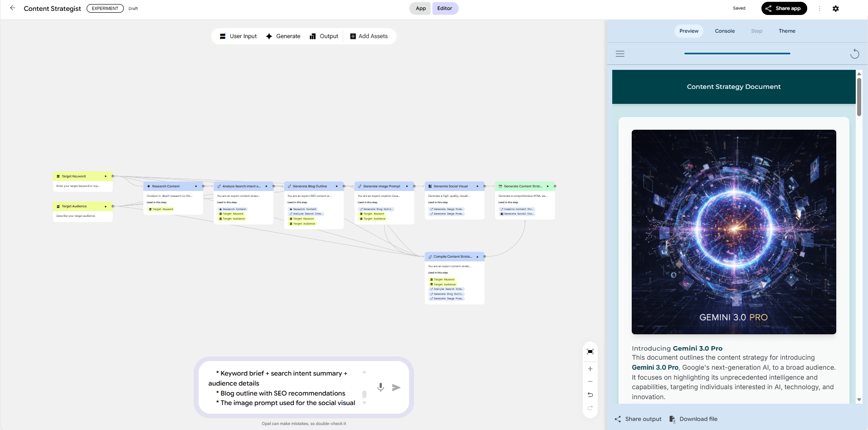
Task: Click the preview scrollbar down arrow
Action: pos(859,400)
